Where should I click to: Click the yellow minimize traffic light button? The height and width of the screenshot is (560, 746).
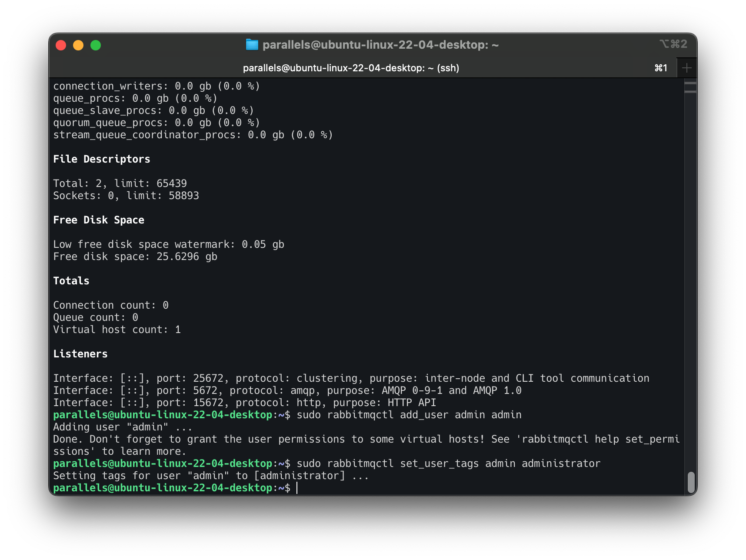[x=78, y=45]
